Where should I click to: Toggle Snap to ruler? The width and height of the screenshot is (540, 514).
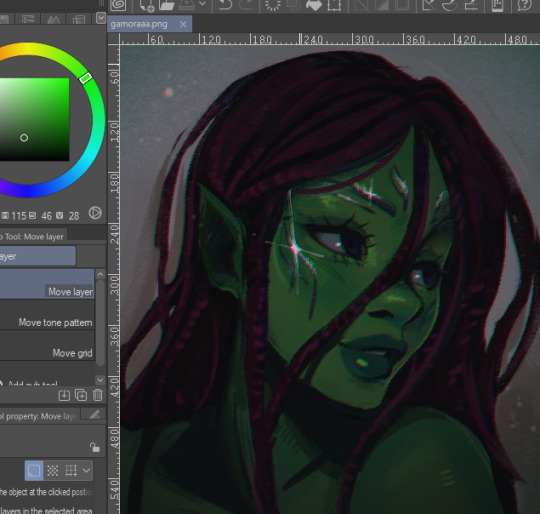429,5
